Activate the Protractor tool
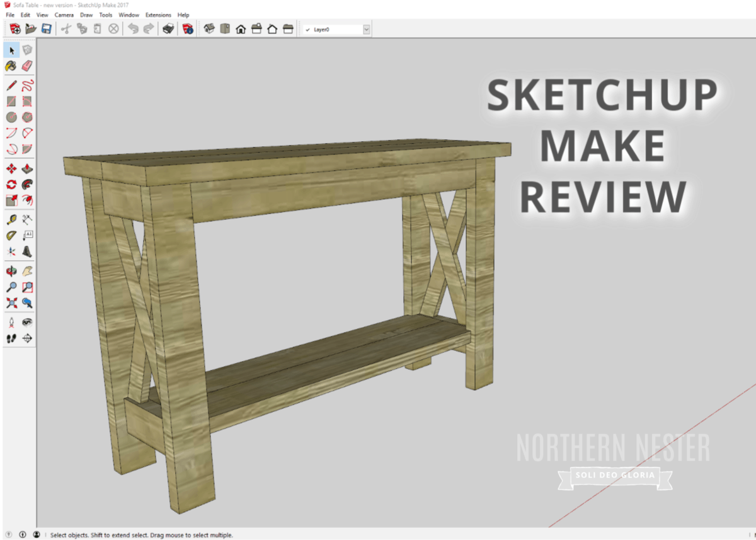 click(11, 236)
